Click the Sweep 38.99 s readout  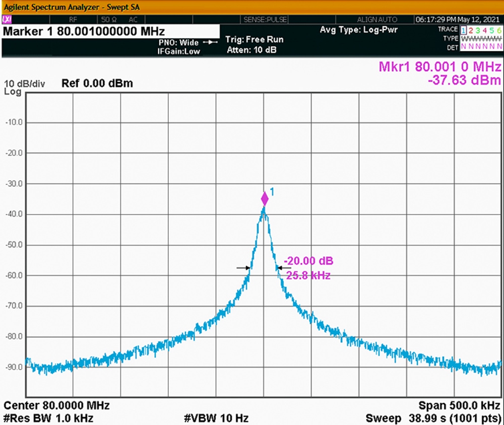pos(433,418)
